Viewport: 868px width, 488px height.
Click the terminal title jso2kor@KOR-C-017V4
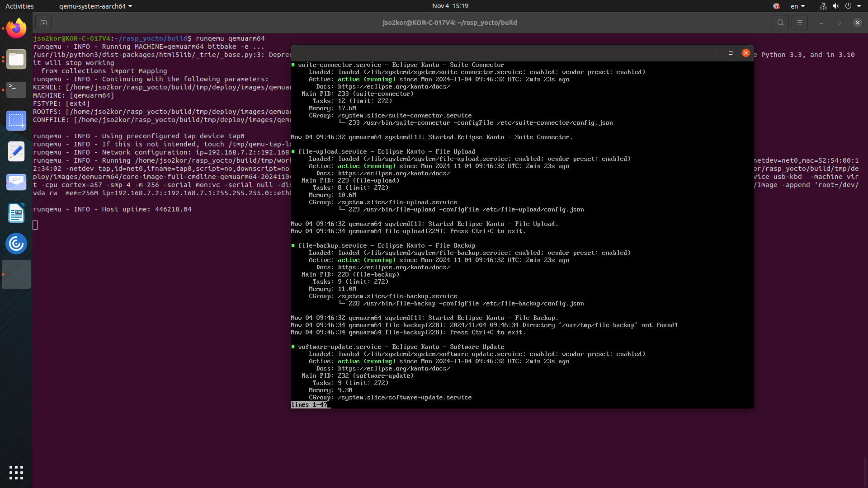point(450,23)
